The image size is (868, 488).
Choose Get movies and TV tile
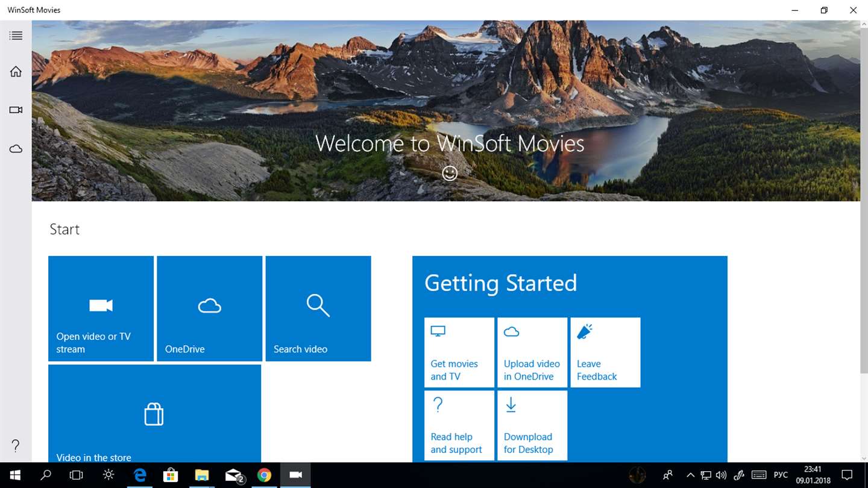(459, 352)
